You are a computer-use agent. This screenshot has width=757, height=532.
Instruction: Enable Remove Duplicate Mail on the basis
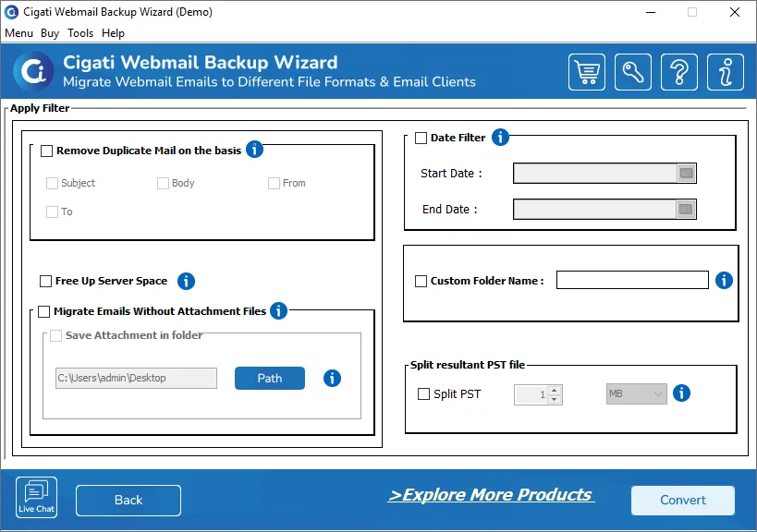pos(47,151)
